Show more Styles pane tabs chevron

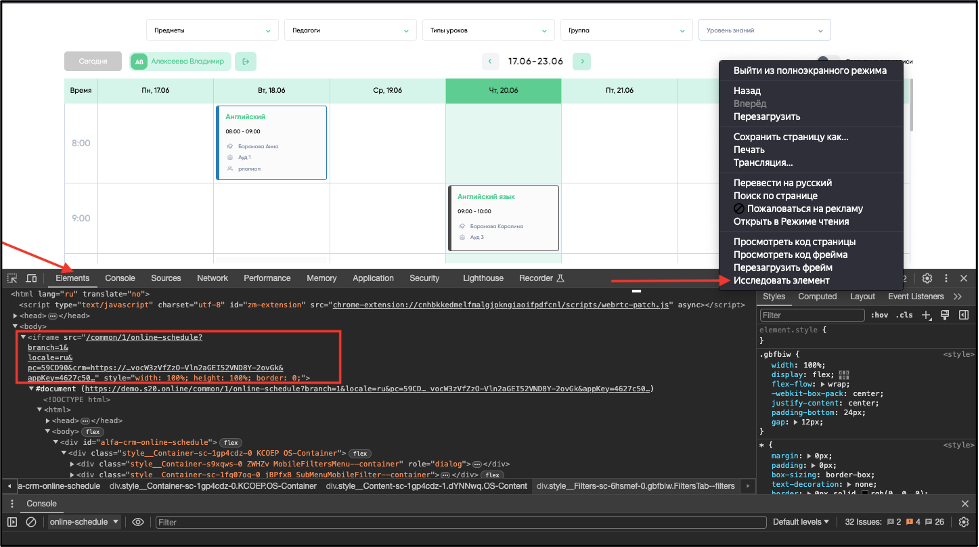[x=958, y=297]
